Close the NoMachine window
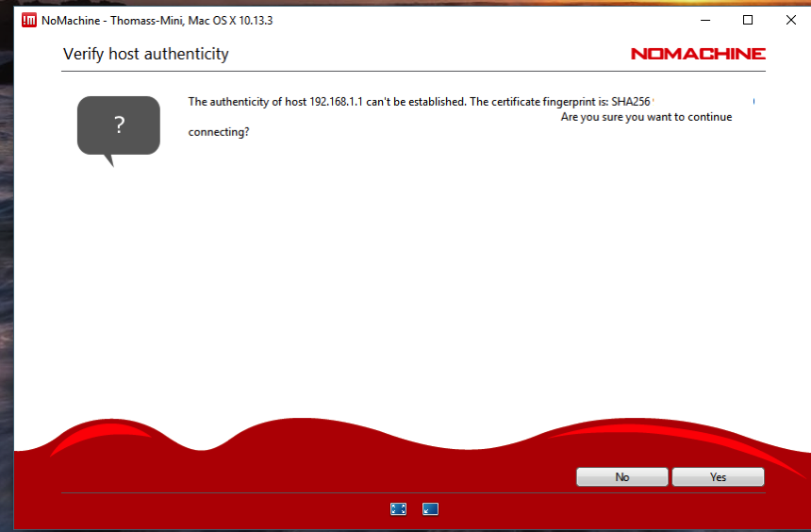The image size is (811, 532). [x=791, y=20]
